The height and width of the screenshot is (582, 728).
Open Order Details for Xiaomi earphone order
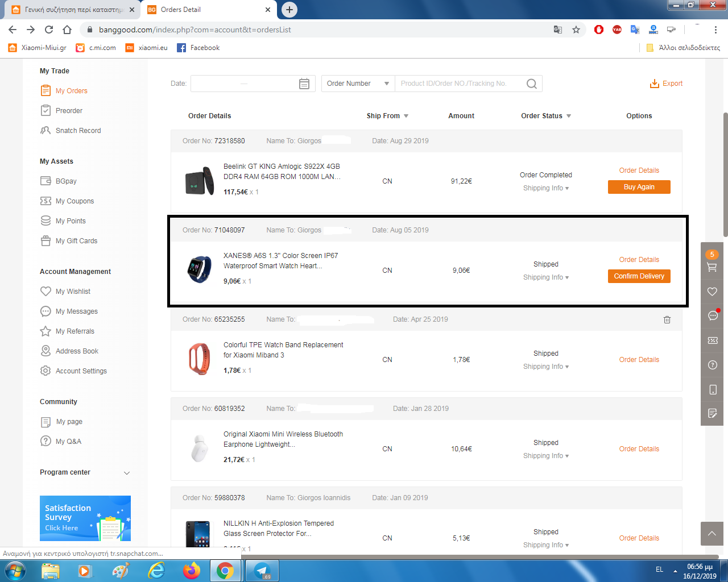639,449
